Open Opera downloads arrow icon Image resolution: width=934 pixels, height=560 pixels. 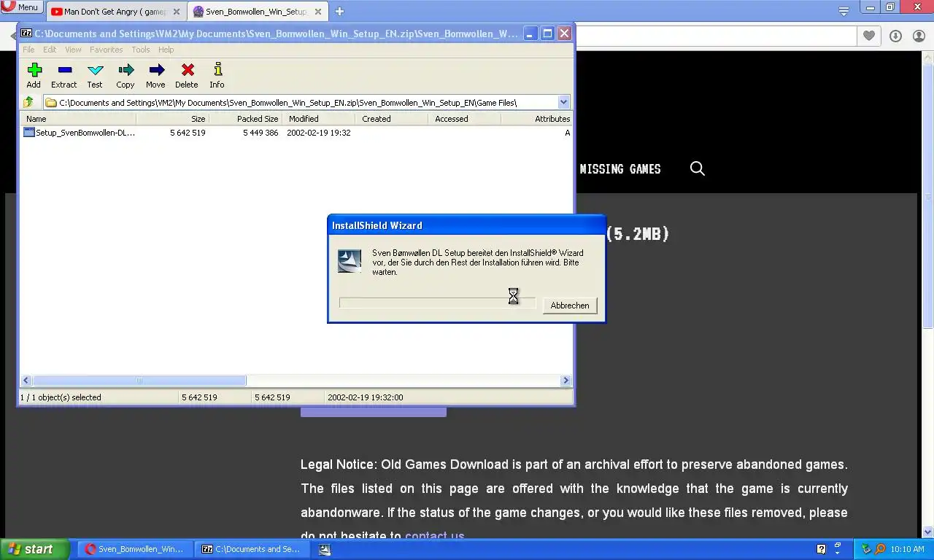click(x=896, y=36)
